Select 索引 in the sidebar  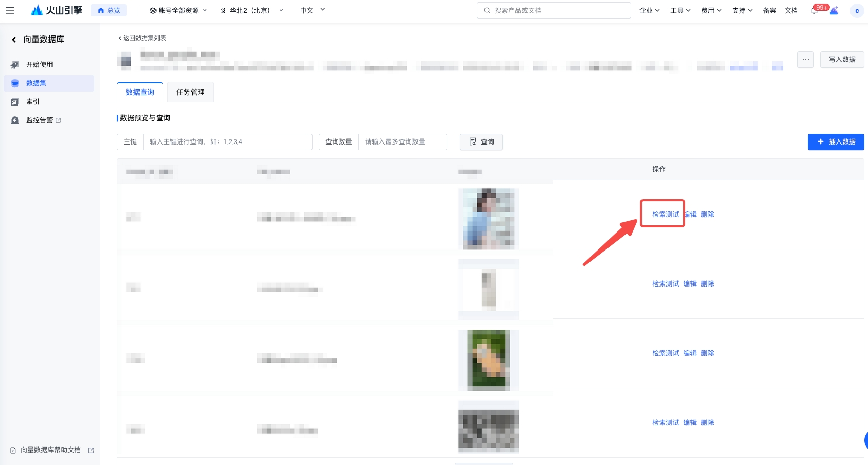[49, 102]
